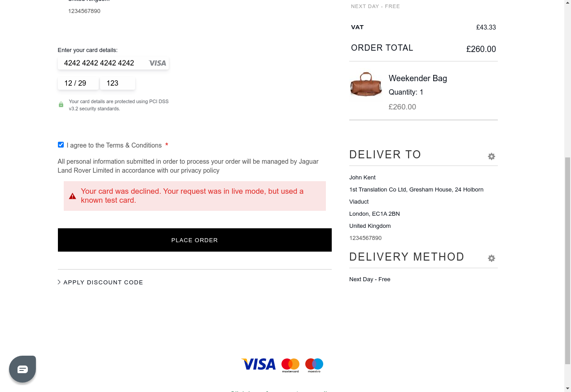The height and width of the screenshot is (392, 571).
Task: Click the Delivery Method gear icon
Action: click(x=492, y=258)
